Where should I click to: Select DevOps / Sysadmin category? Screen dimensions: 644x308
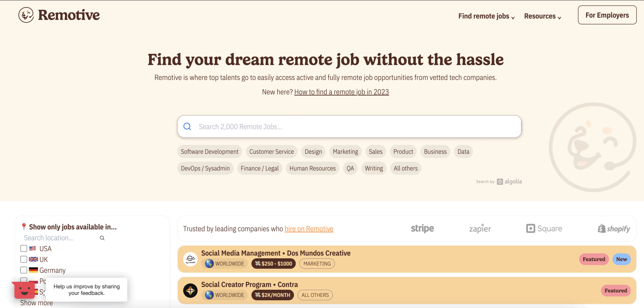click(x=205, y=168)
